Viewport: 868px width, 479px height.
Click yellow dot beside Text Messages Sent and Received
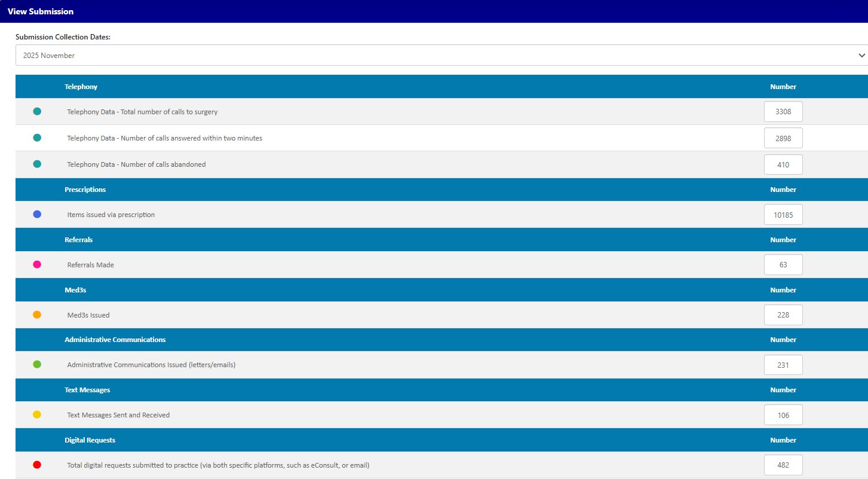[37, 414]
